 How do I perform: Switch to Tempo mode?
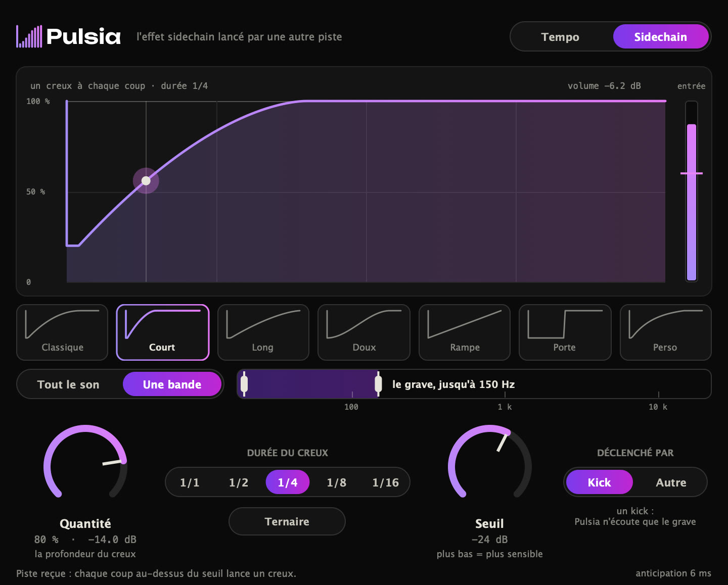(x=560, y=37)
